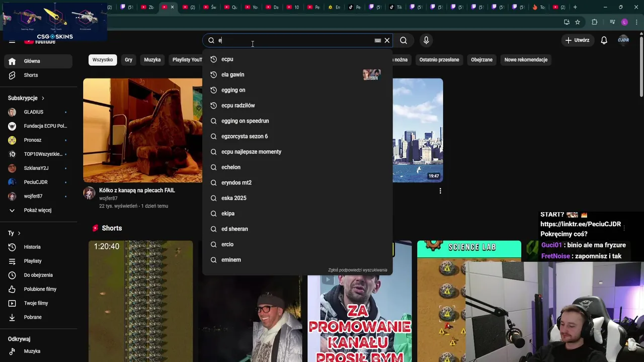The width and height of the screenshot is (644, 362).
Task: Choose 'ed sheeran' suggestion
Action: coord(297,229)
